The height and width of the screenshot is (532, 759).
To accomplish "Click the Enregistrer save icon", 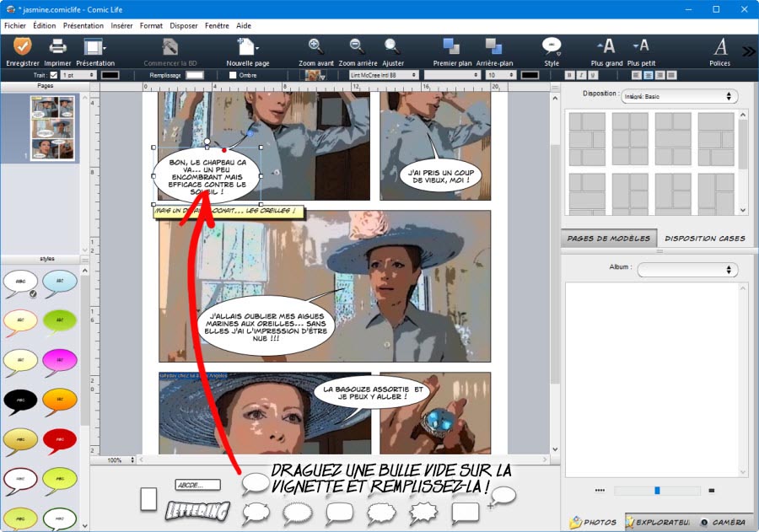I will pyautogui.click(x=22, y=47).
